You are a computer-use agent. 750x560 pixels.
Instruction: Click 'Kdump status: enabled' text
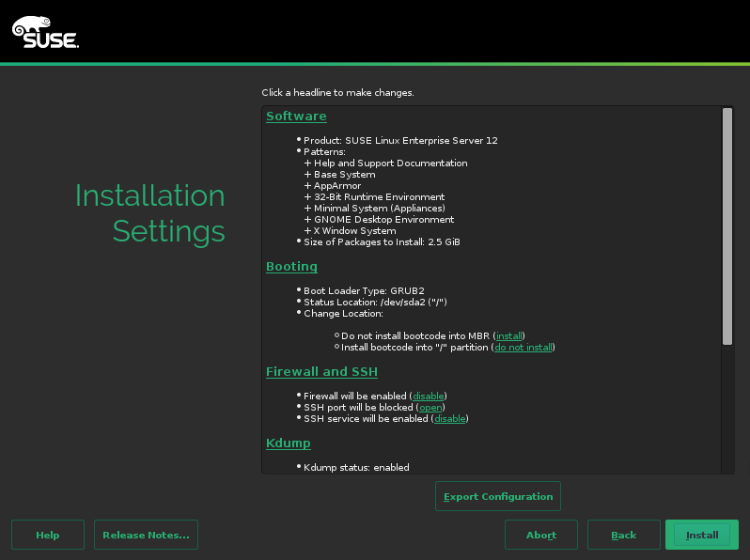(x=356, y=467)
